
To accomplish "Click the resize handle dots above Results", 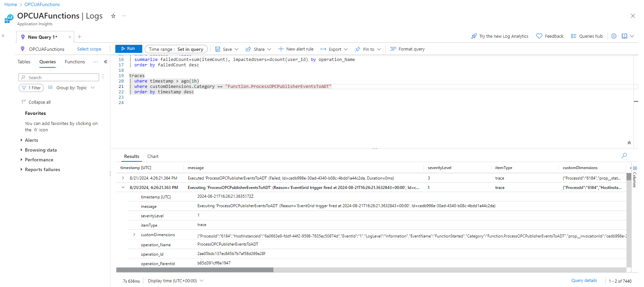I will [x=374, y=149].
